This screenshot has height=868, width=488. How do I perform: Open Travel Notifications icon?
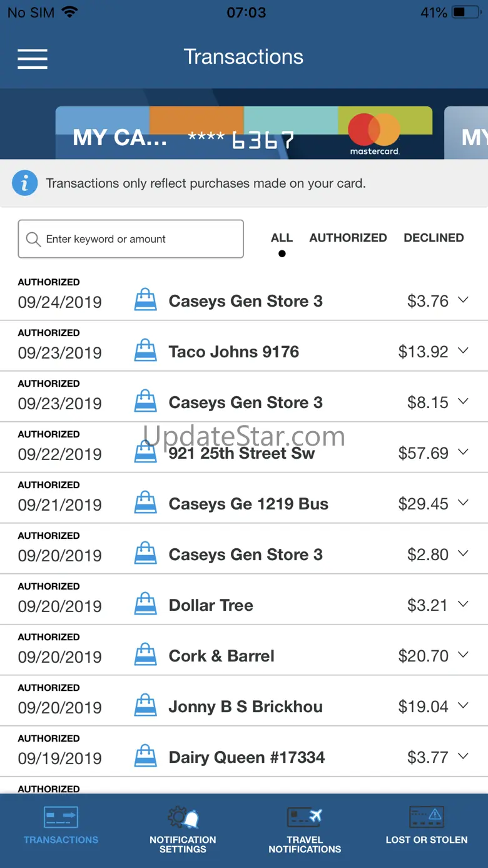point(305,817)
